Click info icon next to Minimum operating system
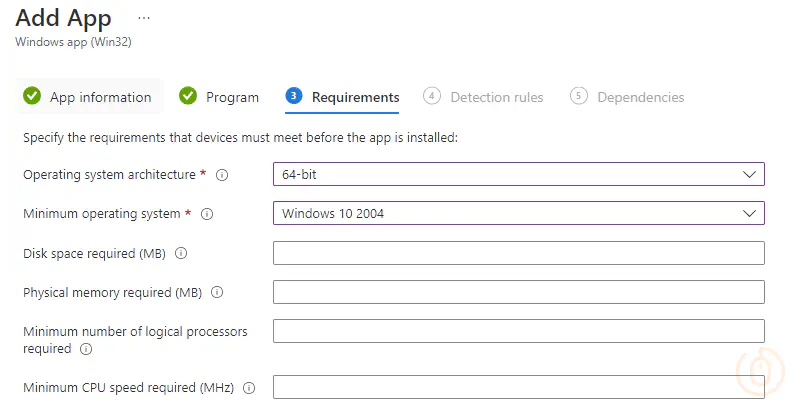Screen dimensions: 802x413 coord(207,214)
